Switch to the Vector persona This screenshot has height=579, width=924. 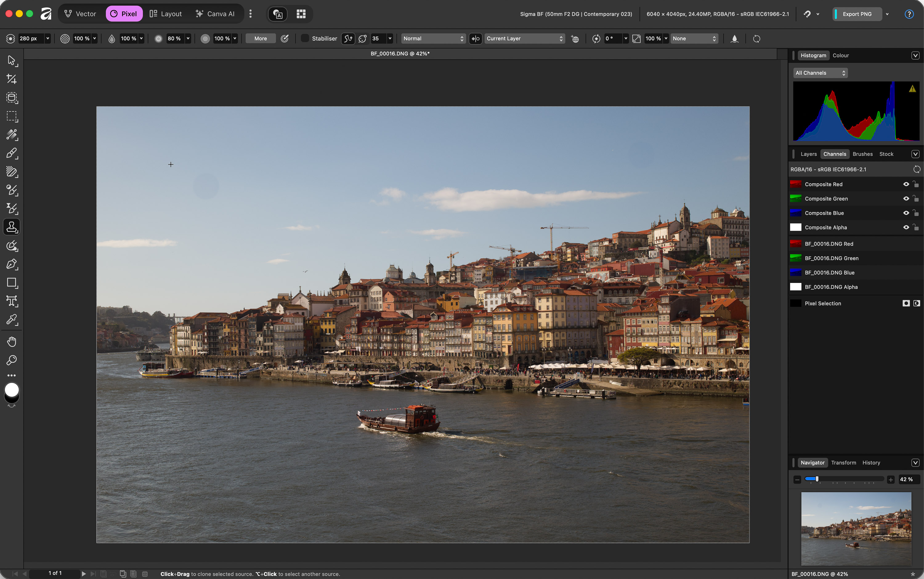[x=80, y=14]
